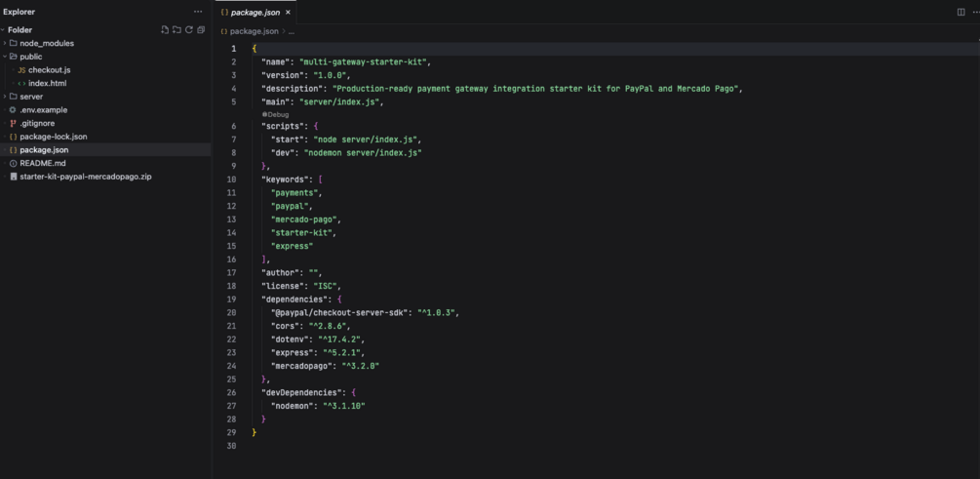Click the "devDependencies" key
The width and height of the screenshot is (980, 479).
click(x=302, y=393)
